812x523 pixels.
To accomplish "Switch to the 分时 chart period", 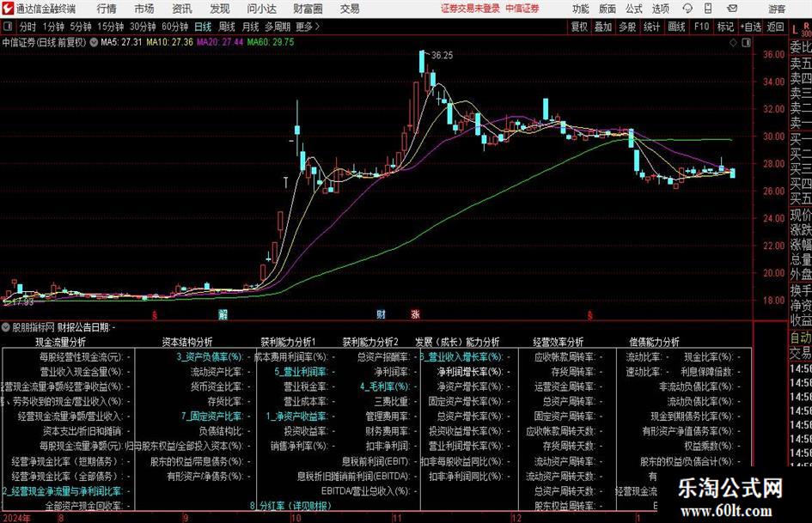I will (27, 27).
